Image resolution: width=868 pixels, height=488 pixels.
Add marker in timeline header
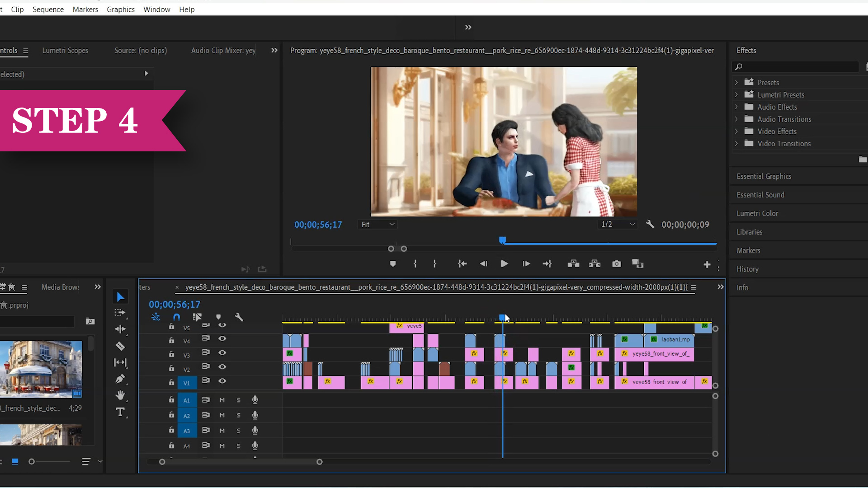click(x=218, y=317)
